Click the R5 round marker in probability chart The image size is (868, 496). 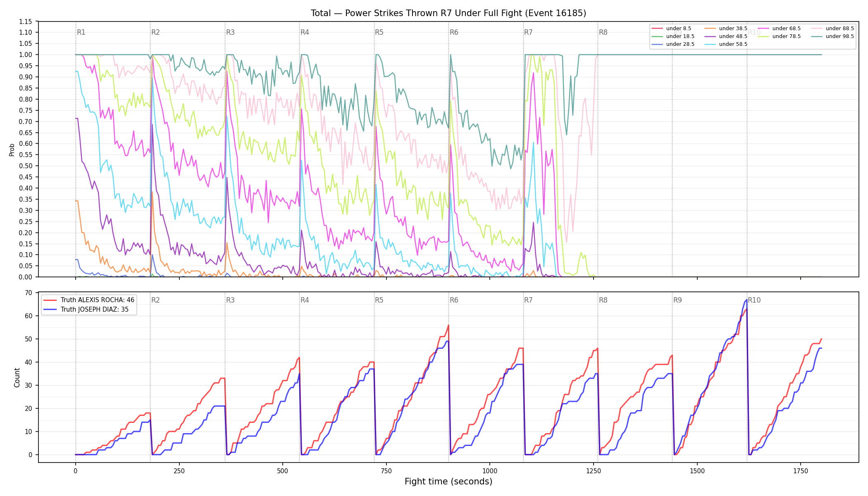(379, 32)
